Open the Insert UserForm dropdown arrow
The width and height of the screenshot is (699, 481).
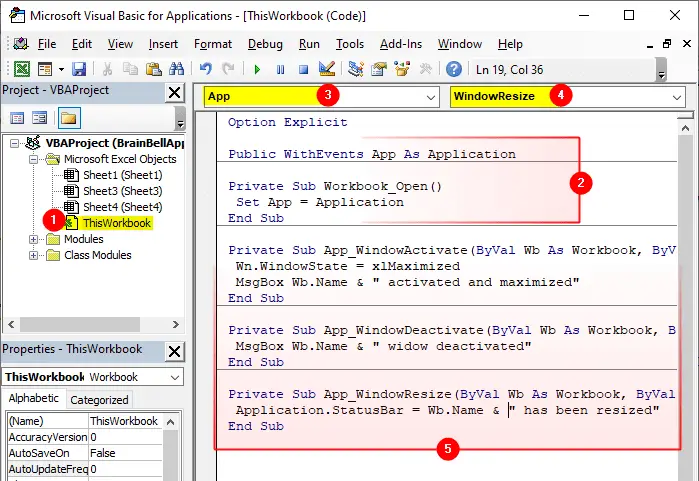click(x=62, y=69)
